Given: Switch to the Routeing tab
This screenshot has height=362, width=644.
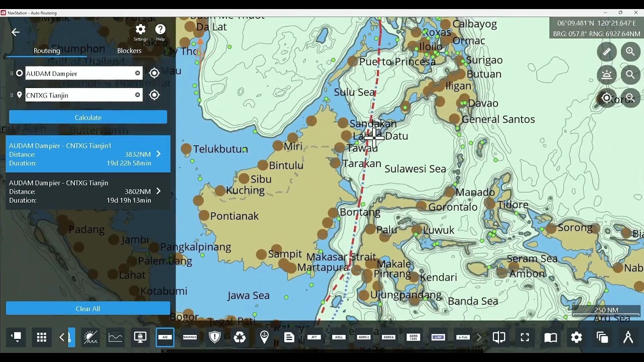Looking at the screenshot, I should [x=47, y=51].
